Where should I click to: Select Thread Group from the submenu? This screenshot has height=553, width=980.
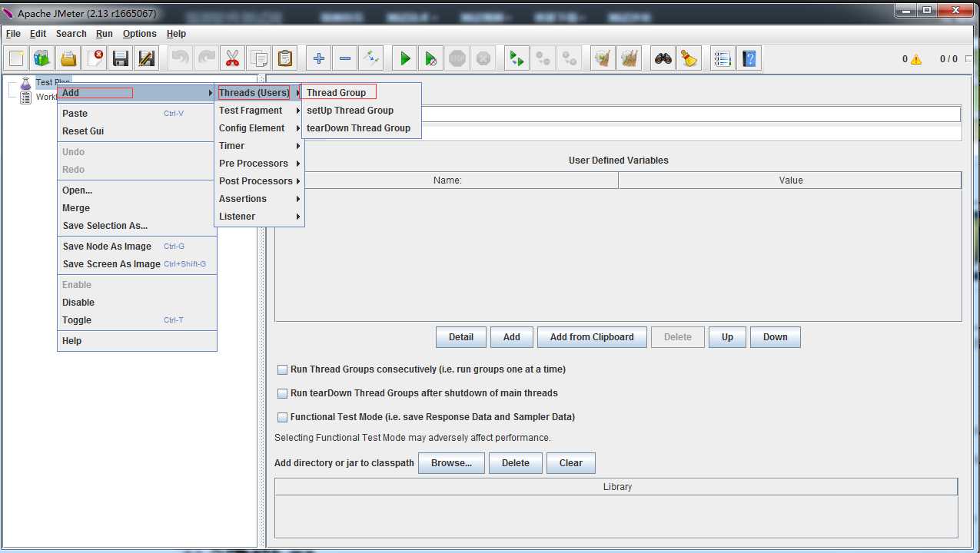(337, 93)
